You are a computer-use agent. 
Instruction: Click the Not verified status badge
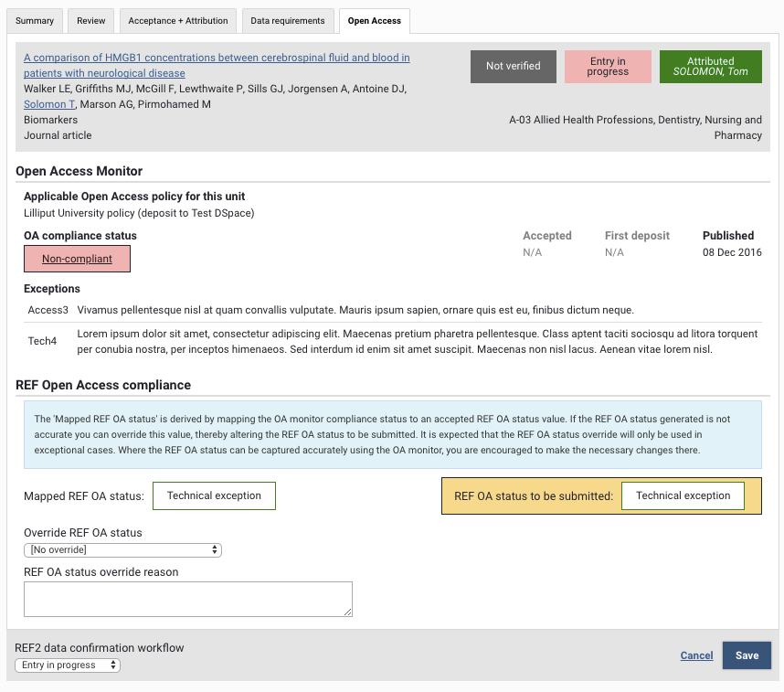point(513,67)
